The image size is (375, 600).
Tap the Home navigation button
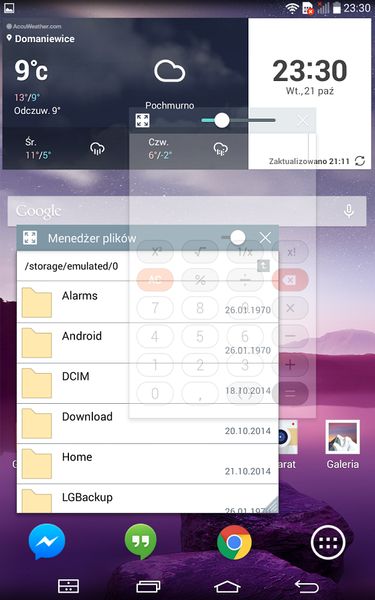pos(227,586)
